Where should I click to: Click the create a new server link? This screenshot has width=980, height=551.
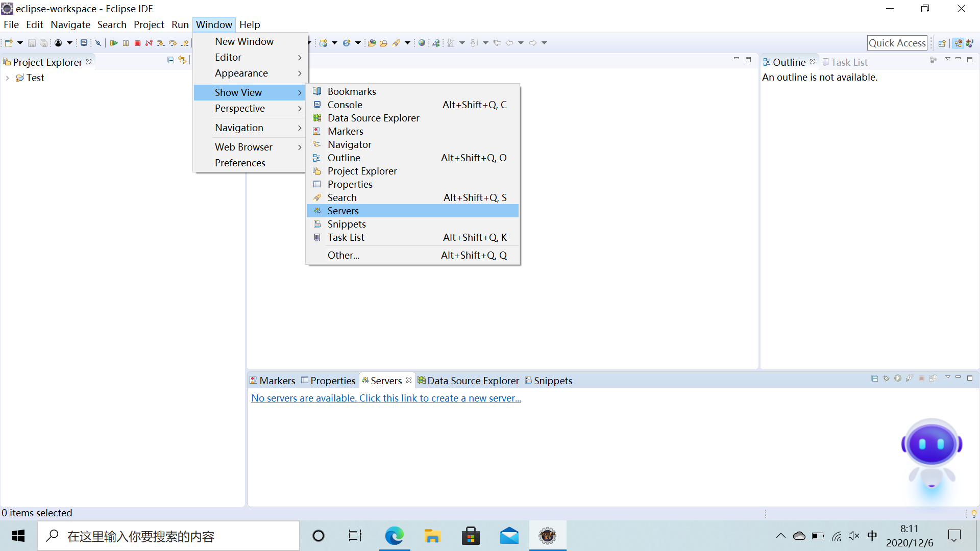tap(386, 398)
